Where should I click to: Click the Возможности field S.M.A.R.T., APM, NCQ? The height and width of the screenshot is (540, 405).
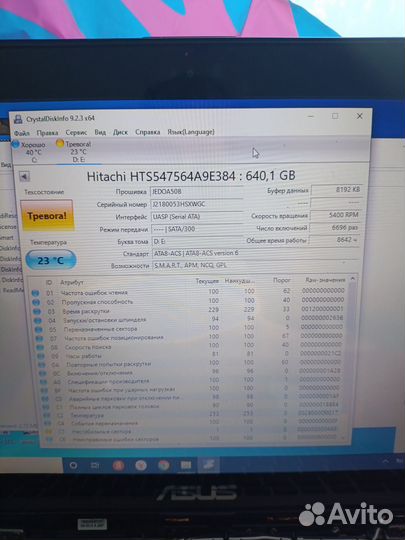(256, 266)
